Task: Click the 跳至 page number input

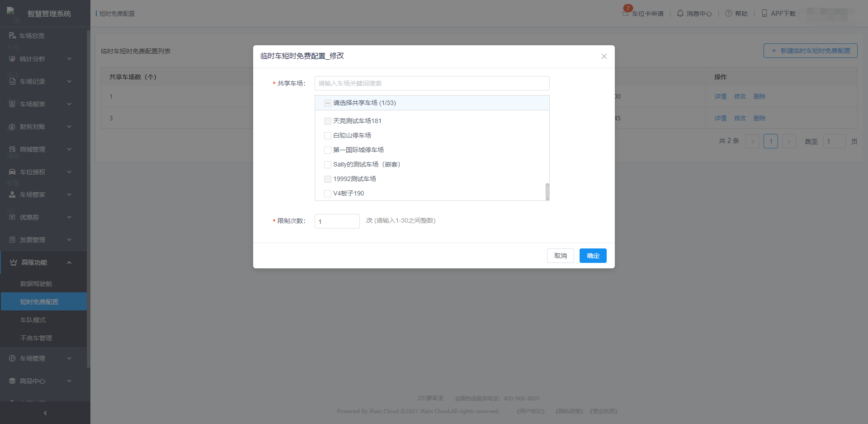Action: click(835, 141)
